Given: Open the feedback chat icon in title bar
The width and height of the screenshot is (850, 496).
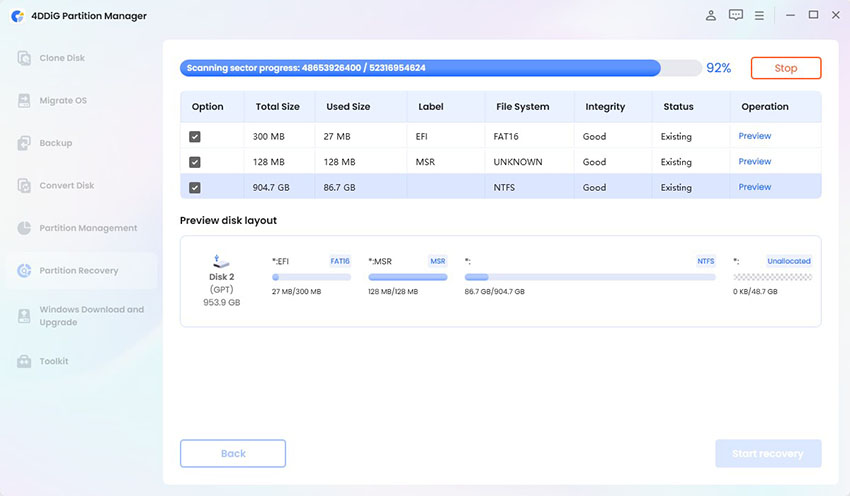Looking at the screenshot, I should coord(736,15).
